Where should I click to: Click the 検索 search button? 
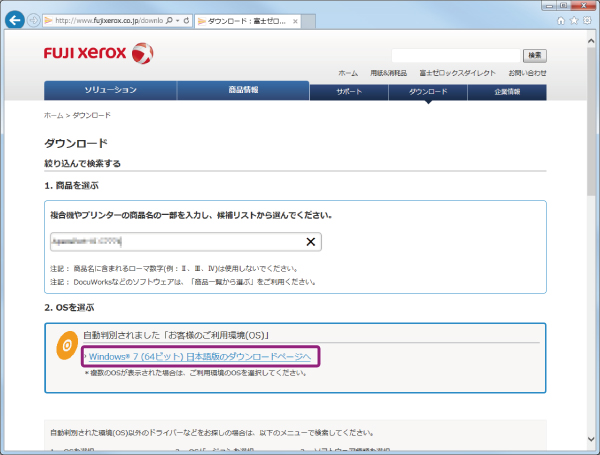(x=535, y=55)
